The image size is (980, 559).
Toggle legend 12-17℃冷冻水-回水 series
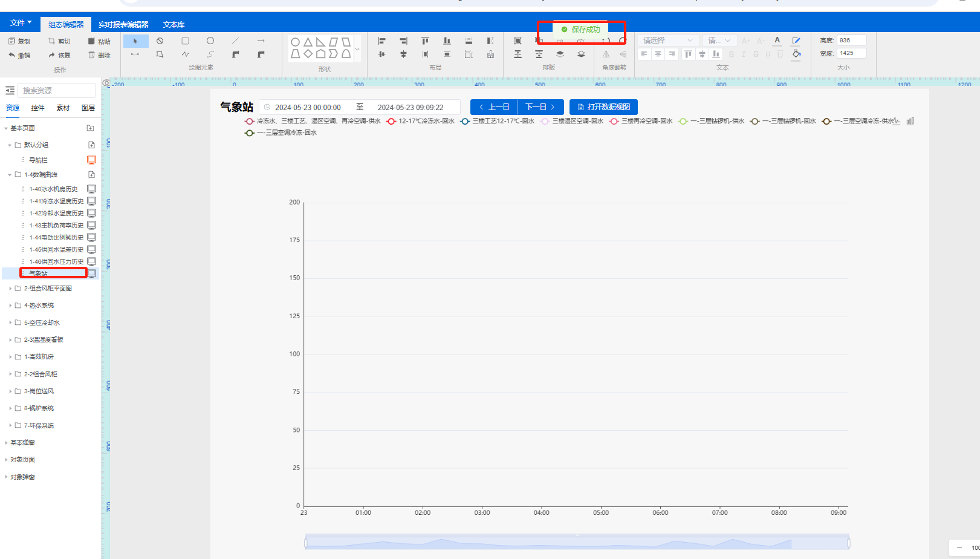point(421,121)
